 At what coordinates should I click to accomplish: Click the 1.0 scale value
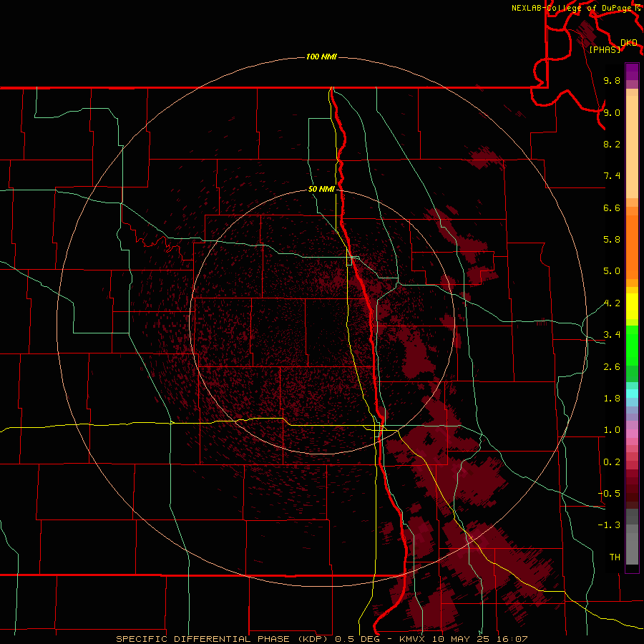[x=612, y=430]
